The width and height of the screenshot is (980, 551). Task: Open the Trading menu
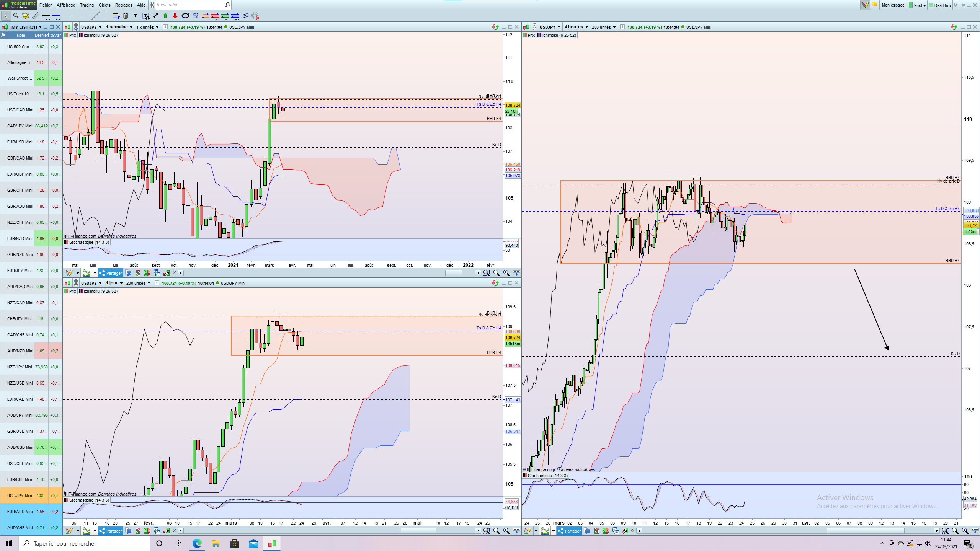pos(87,5)
